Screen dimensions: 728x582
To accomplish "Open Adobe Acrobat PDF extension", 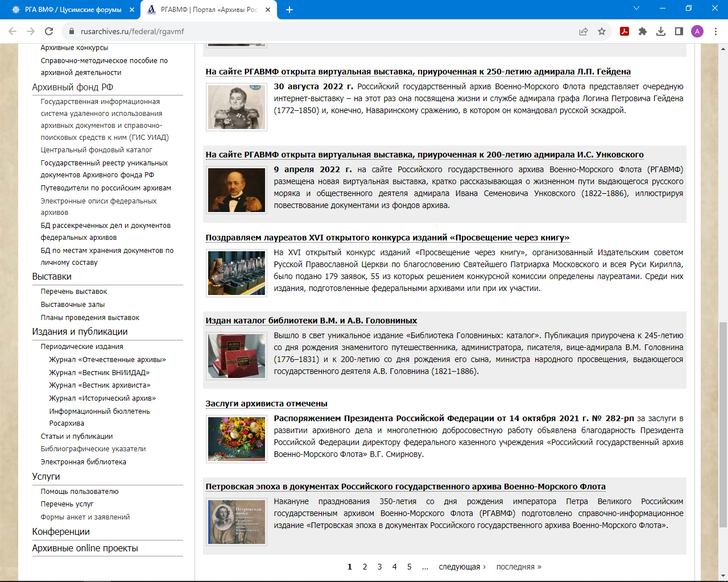I will click(624, 31).
